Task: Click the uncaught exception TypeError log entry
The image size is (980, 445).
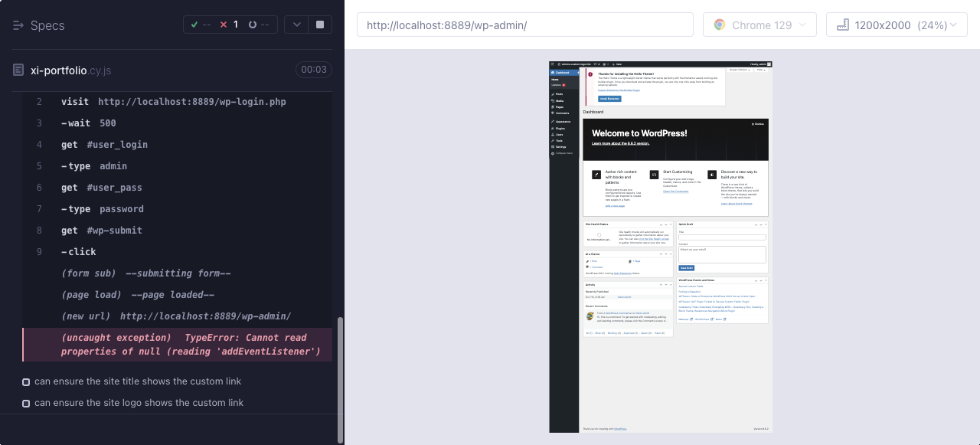Action: 178,345
